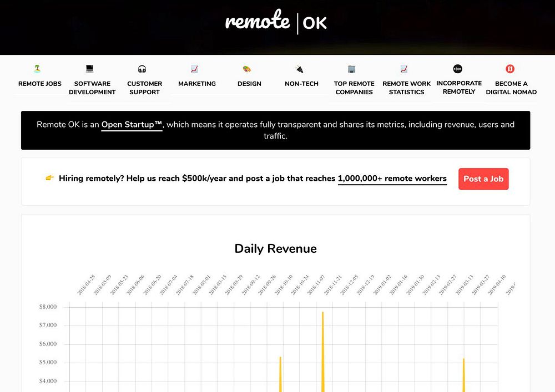View Remote Work Statistics page
This screenshot has height=392, width=555.
pyautogui.click(x=407, y=88)
